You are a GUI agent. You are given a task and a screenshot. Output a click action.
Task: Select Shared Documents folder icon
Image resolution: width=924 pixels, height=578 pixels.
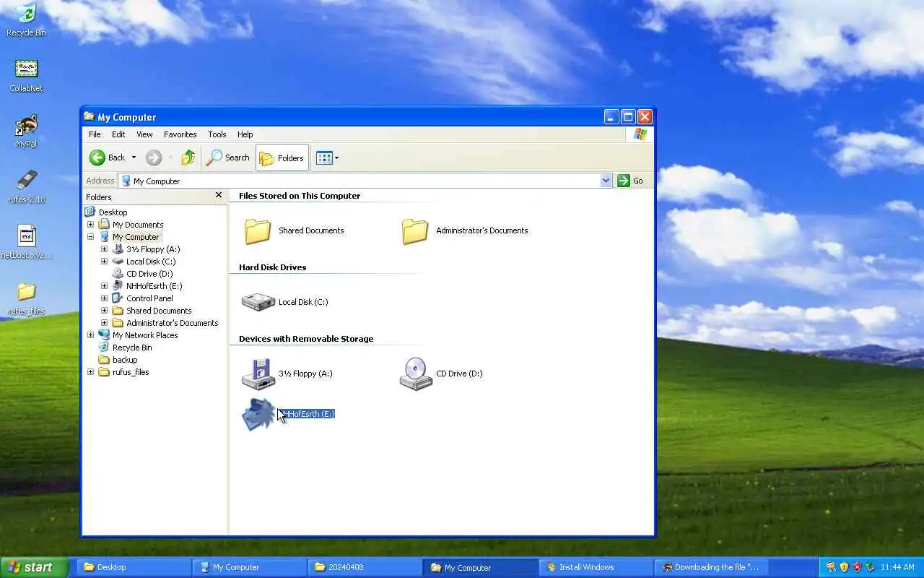click(x=258, y=231)
